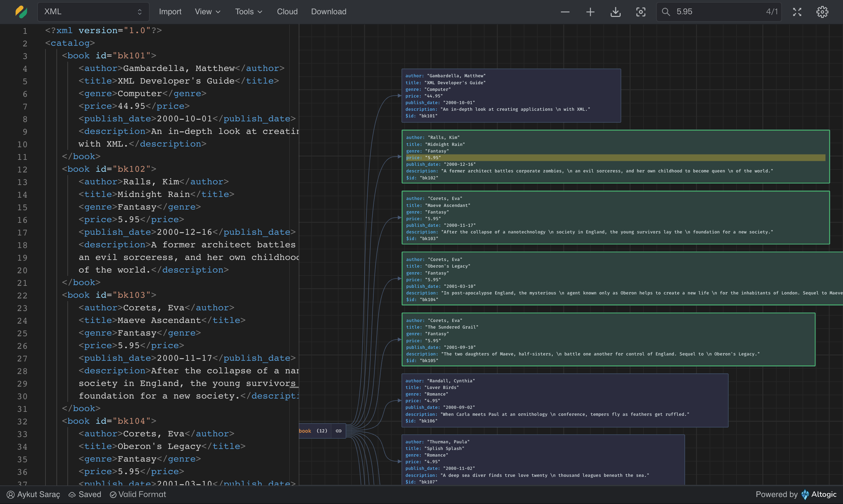Select the Oberon's Legacy book node

[622, 279]
